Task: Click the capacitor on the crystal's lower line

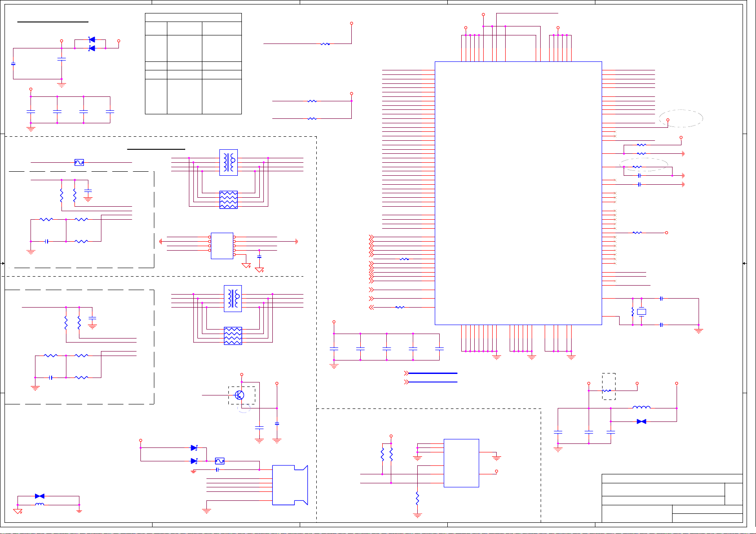Action: tap(661, 325)
